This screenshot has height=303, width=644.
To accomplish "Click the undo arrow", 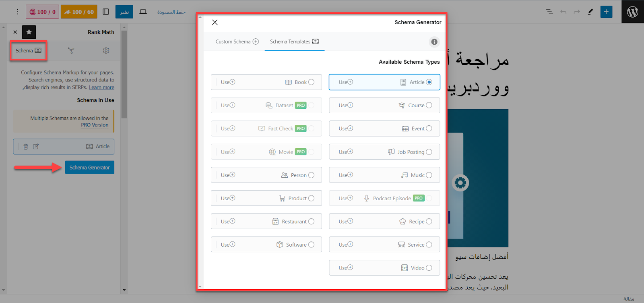I will pos(563,12).
